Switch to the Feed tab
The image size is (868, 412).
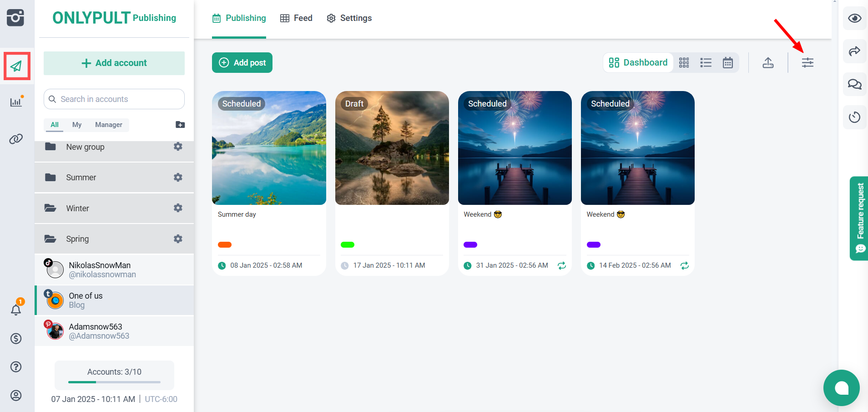coord(296,18)
